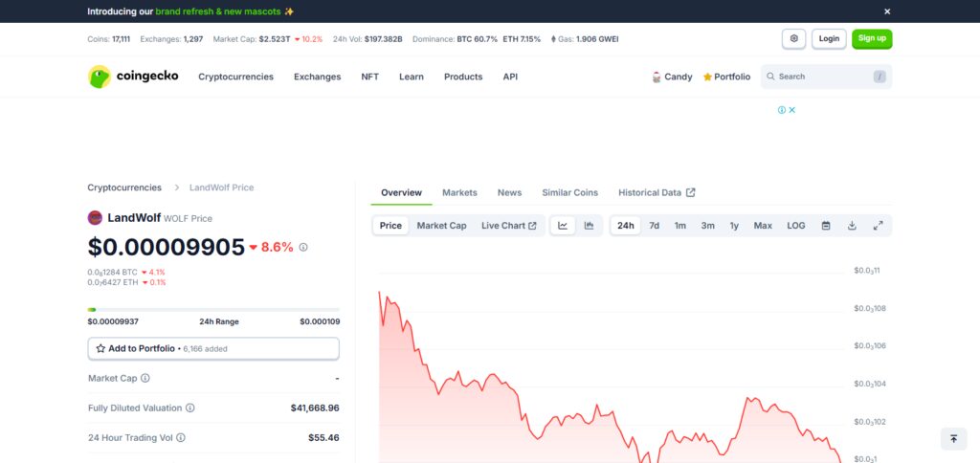
Task: Select the 1y time range
Action: [x=734, y=226]
